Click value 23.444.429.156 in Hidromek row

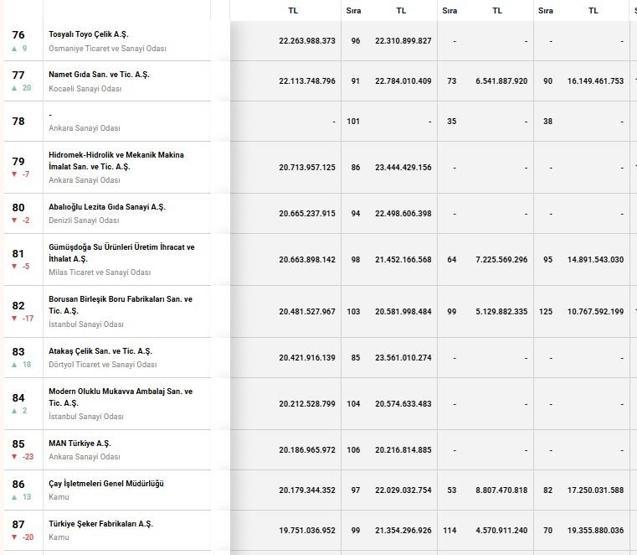(403, 167)
